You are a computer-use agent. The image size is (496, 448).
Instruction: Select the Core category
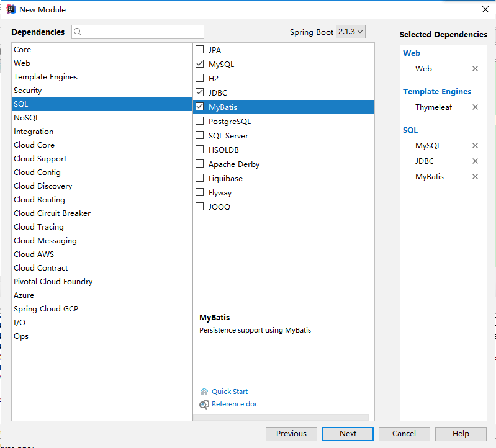click(x=102, y=50)
